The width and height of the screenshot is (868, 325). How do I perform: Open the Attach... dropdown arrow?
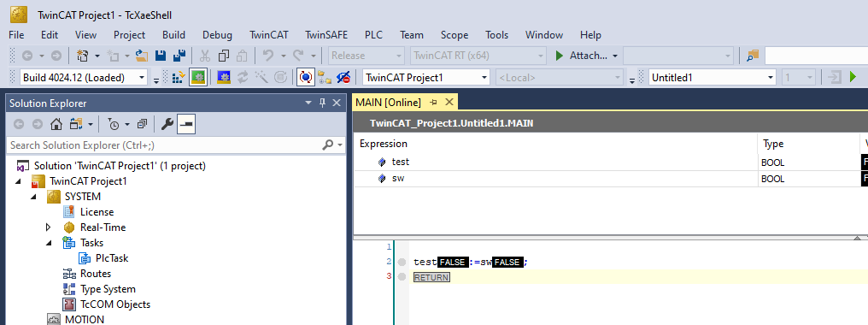615,56
